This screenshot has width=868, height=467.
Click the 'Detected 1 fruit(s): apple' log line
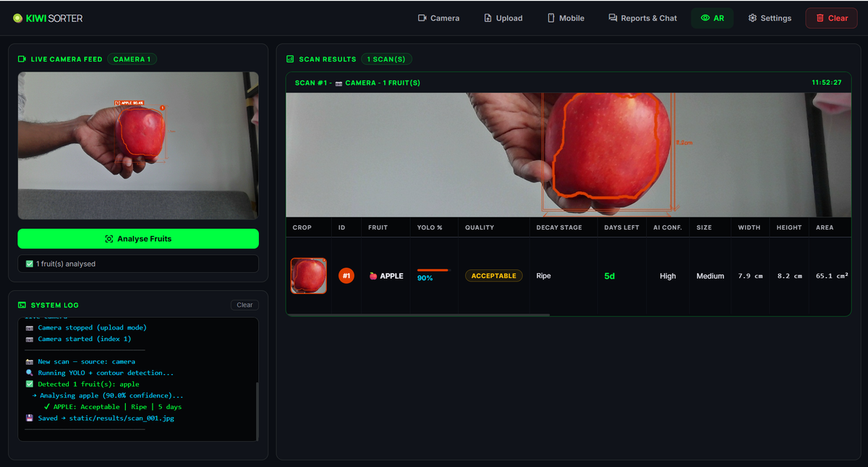click(x=82, y=384)
